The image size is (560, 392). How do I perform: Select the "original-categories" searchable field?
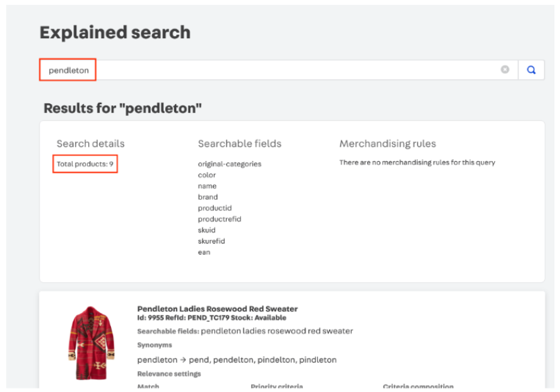click(230, 164)
